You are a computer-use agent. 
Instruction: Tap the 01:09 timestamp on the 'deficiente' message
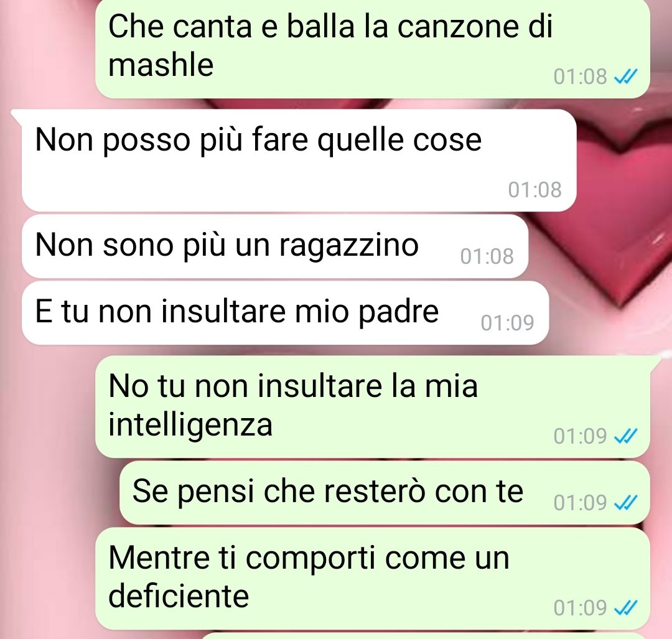coord(581,608)
